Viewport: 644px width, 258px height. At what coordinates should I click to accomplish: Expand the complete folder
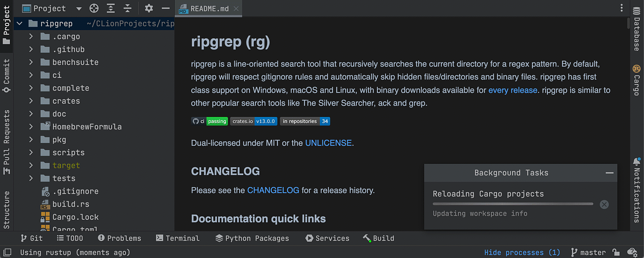coord(31,88)
